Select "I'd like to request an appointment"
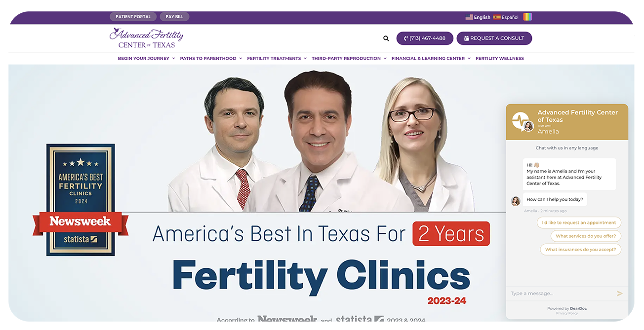Screen dimensions: 644x330 [579, 222]
